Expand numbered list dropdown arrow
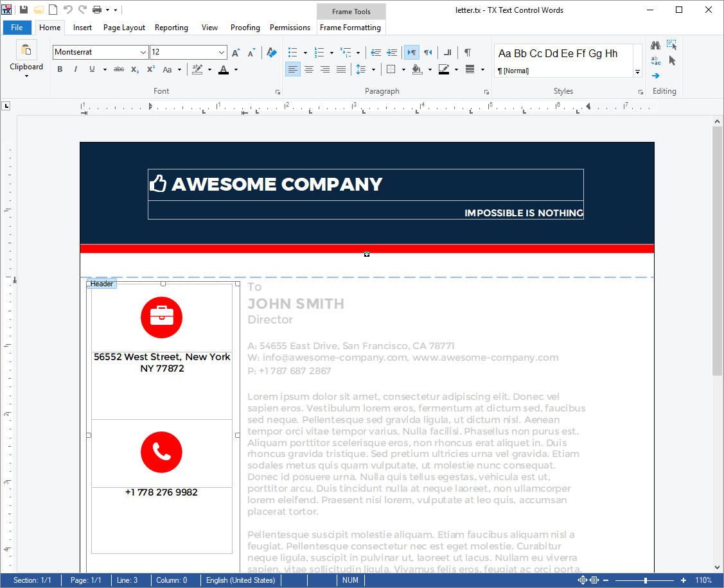Viewport: 724px width, 588px height. tap(331, 53)
